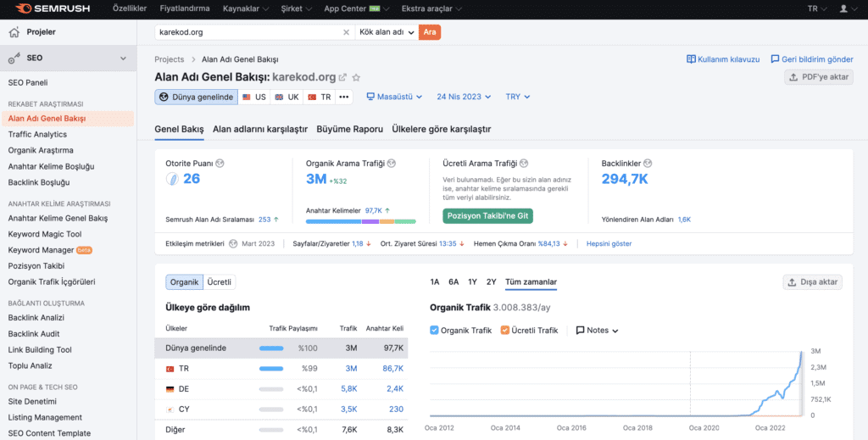Switch to Büyüme Raporu tab
868x440 pixels.
350,129
